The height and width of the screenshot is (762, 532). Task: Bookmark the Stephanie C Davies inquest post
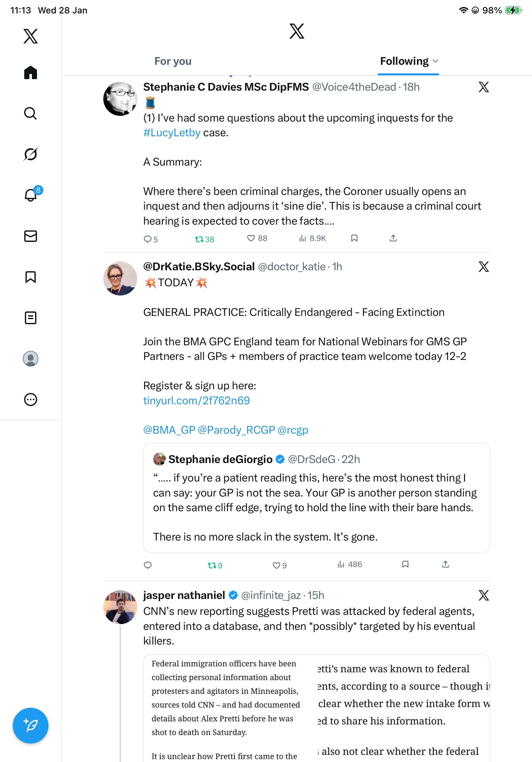(354, 238)
